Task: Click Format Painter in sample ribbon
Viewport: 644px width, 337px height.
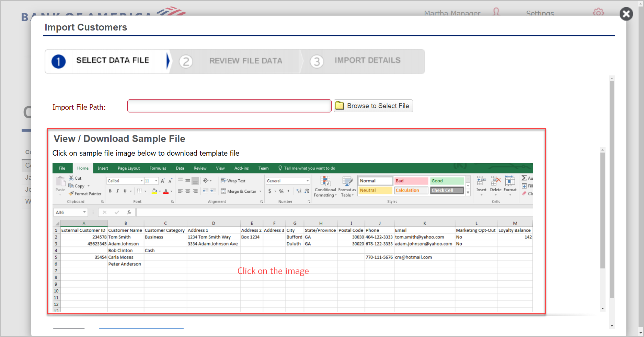Action: pos(85,194)
